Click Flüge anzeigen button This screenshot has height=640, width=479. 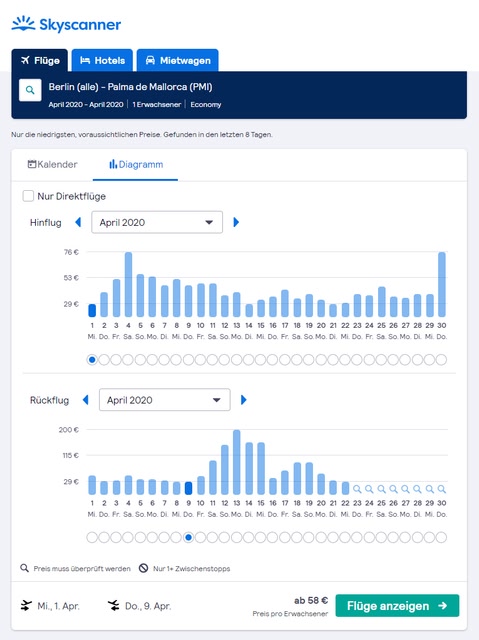(397, 606)
